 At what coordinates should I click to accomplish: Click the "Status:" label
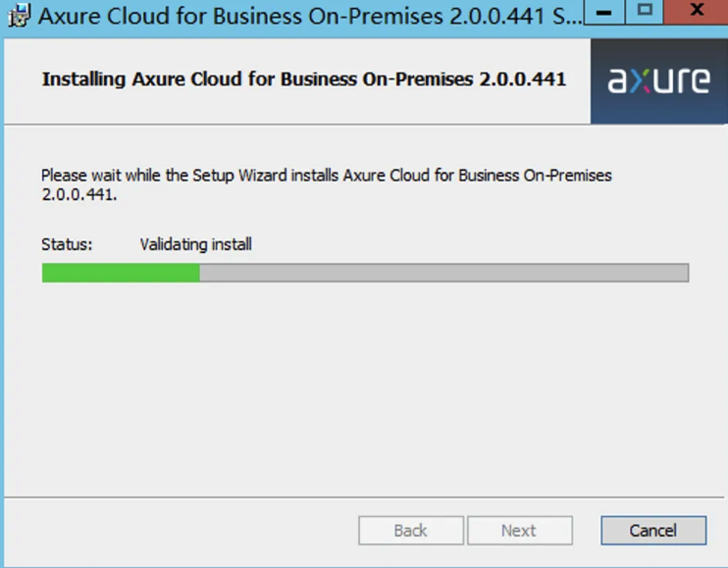(67, 244)
